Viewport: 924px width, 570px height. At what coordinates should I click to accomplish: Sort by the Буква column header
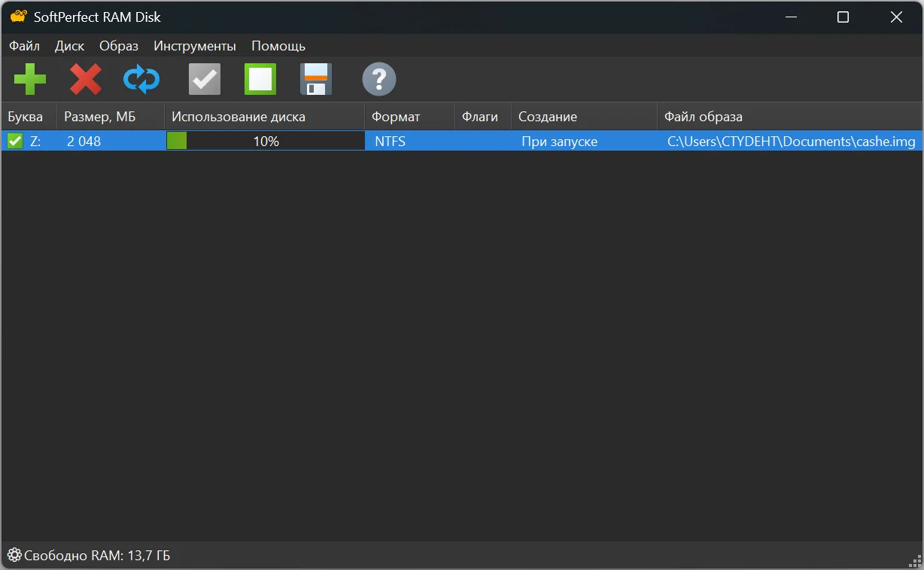pos(29,117)
